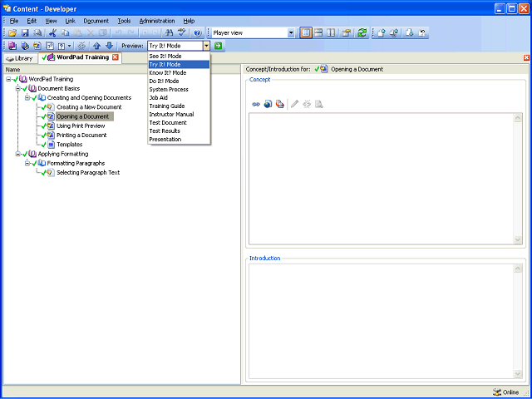This screenshot has width=532, height=399.
Task: Click the Cancel Check Out icon
Action: pos(422,33)
